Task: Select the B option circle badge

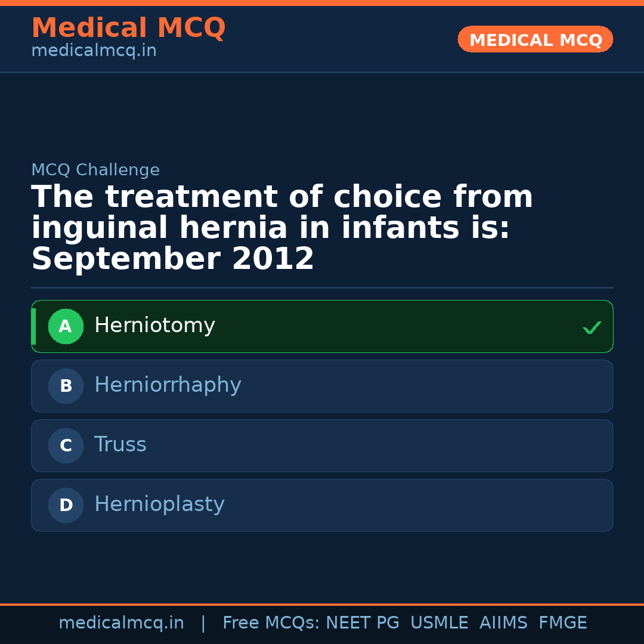Action: (66, 386)
